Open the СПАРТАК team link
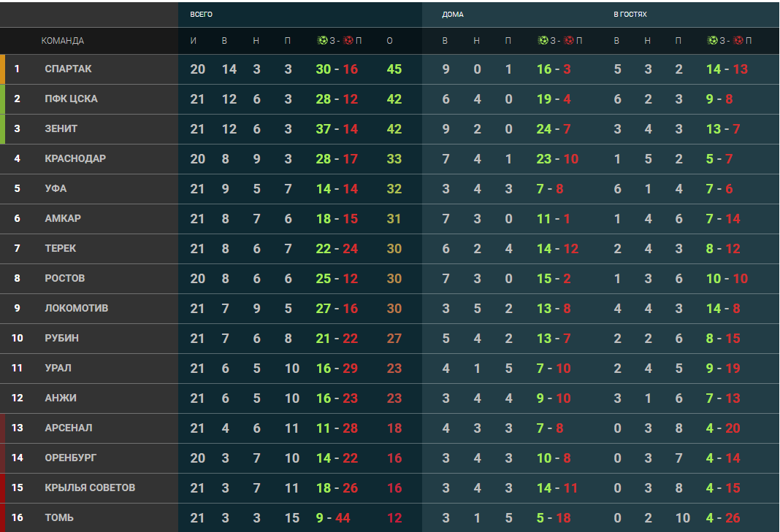 68,69
